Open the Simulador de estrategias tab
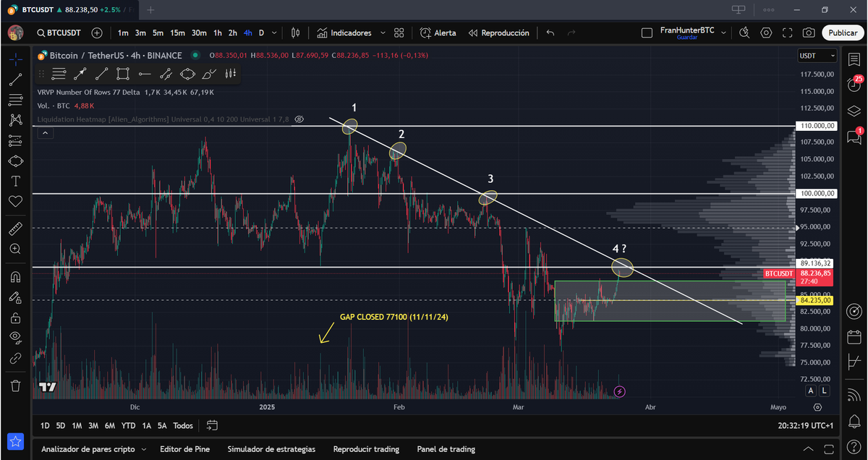Screen dimensions: 868x460 [271, 449]
